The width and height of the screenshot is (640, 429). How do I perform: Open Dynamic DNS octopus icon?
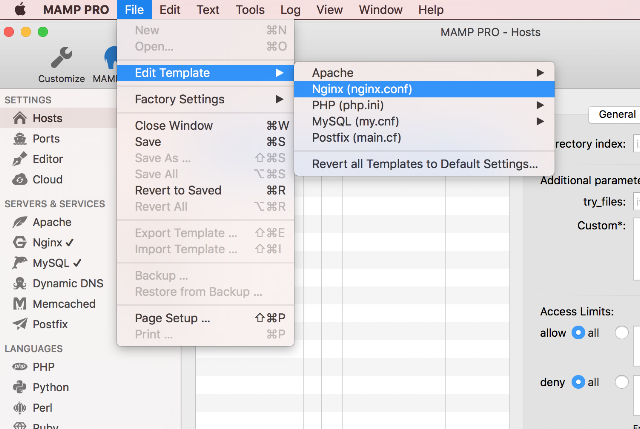pyautogui.click(x=20, y=283)
